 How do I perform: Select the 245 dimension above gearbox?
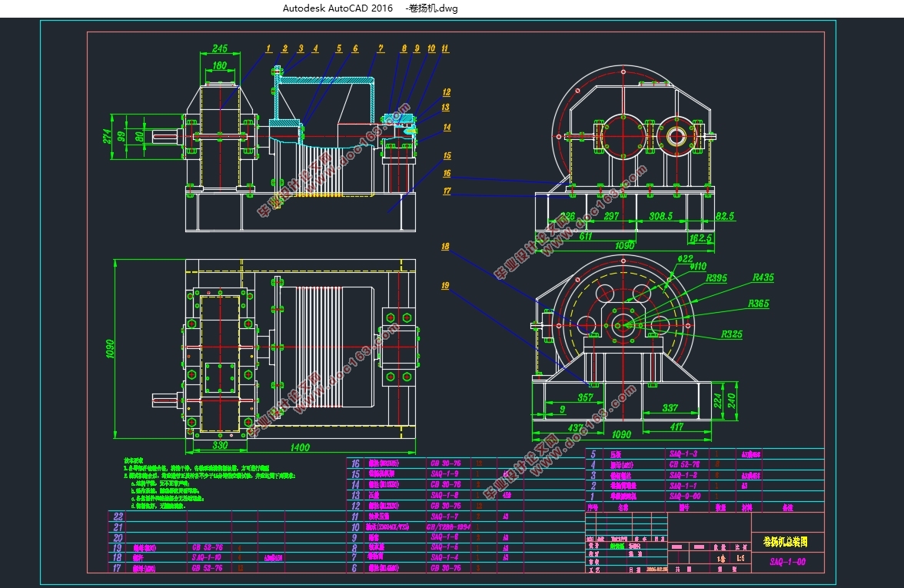(220, 48)
